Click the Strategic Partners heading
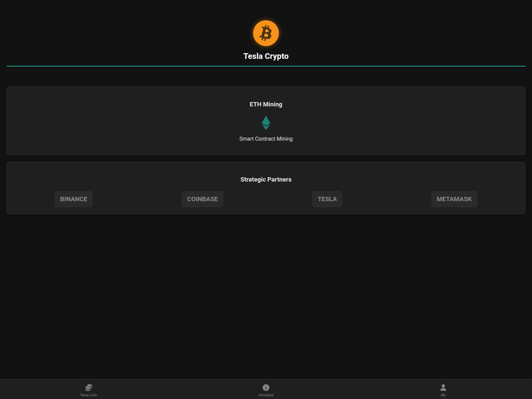The height and width of the screenshot is (399, 532). coord(266,180)
